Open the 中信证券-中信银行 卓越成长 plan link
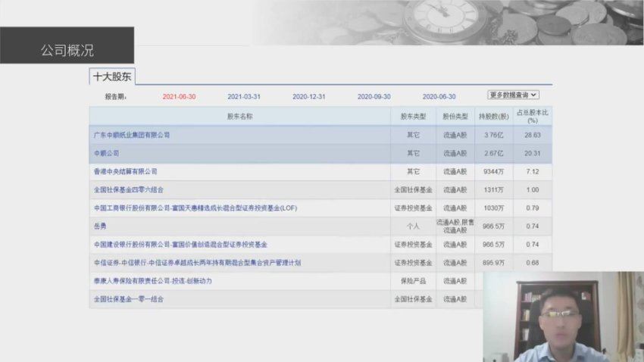Image resolution: width=644 pixels, height=362 pixels. point(198,263)
